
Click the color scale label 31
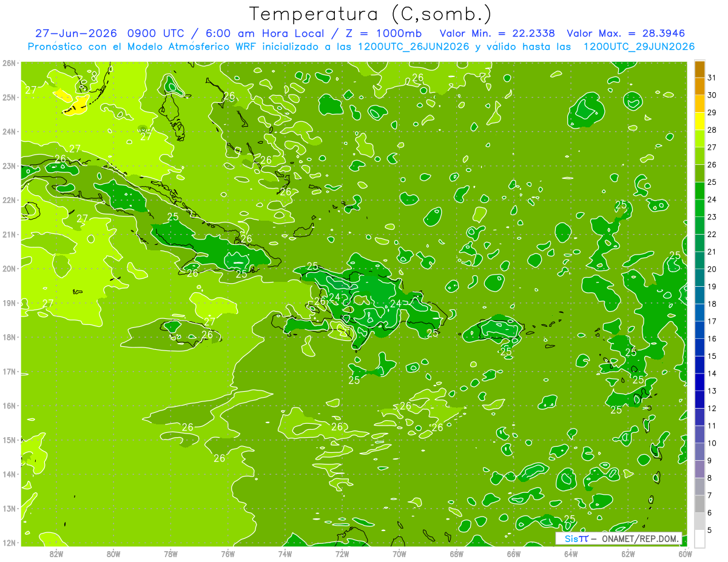[712, 78]
